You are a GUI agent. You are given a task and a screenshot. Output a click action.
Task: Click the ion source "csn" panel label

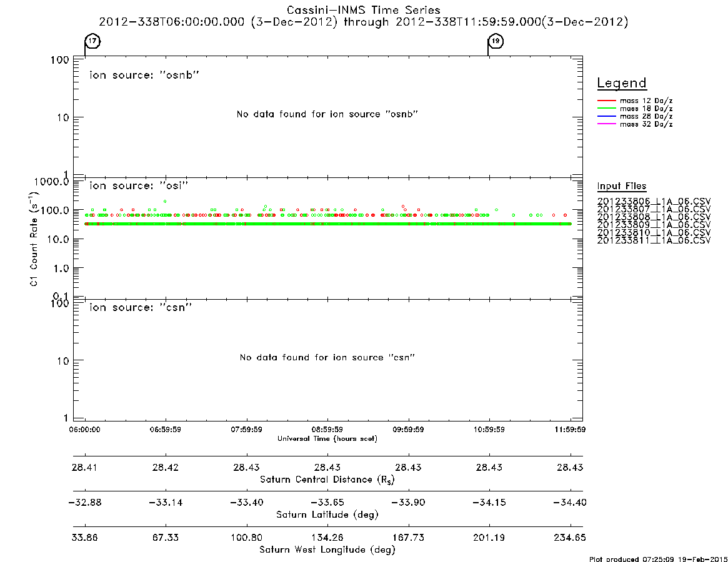141,307
